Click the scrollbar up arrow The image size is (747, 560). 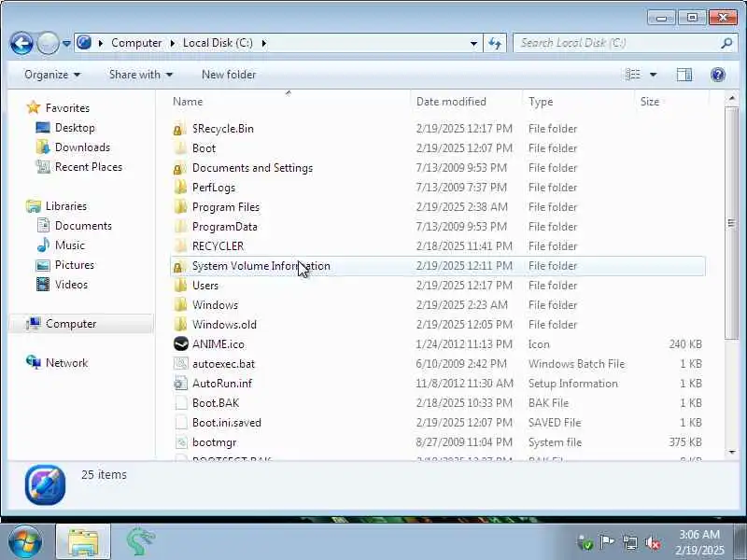731,99
